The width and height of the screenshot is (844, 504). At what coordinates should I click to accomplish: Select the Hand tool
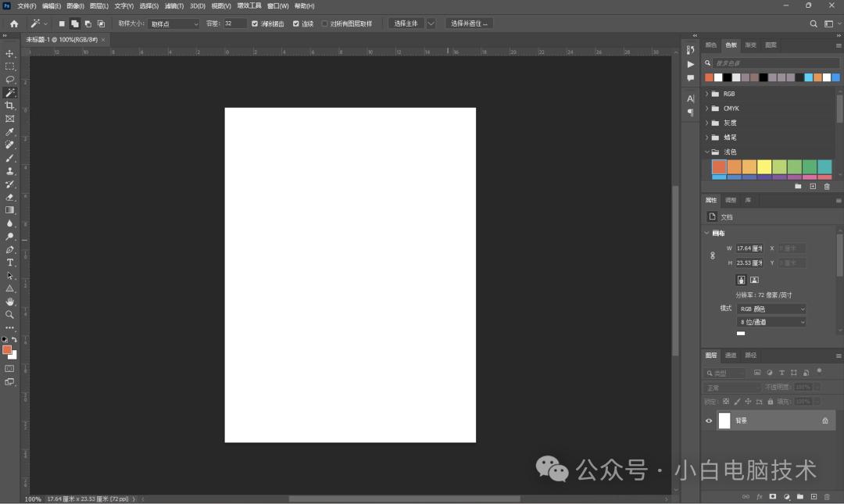9,302
